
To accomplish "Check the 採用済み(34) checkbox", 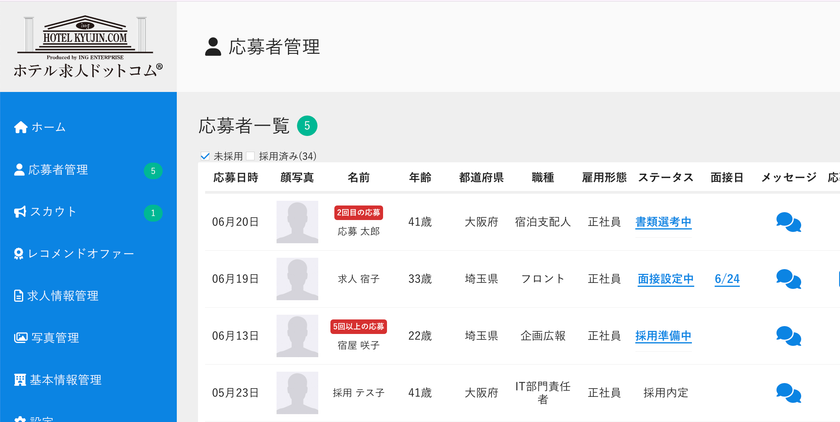I will point(250,156).
